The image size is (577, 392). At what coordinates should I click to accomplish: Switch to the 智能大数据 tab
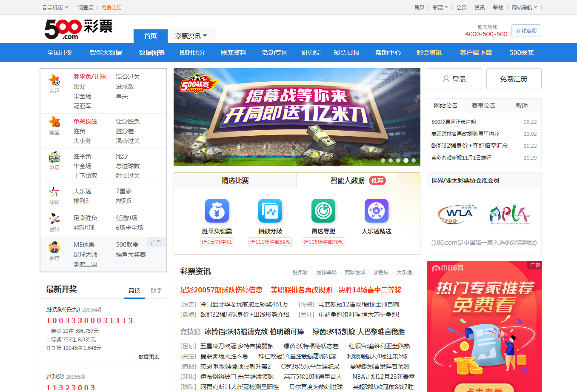tap(357, 180)
